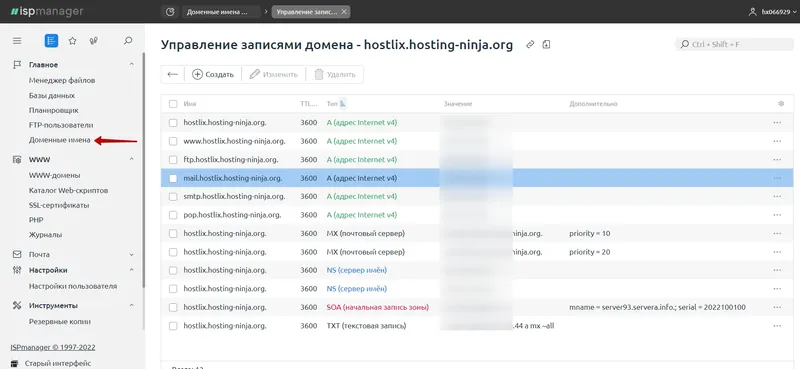This screenshot has height=369, width=800.
Task: Open row actions for ftp.hostlix.hosting-ninja.org.
Action: pyautogui.click(x=777, y=160)
